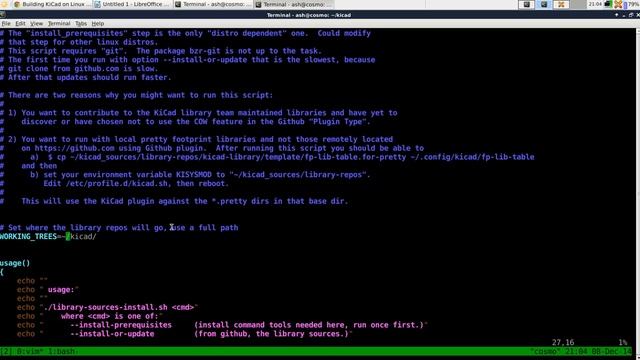Click the LibreOffice document icon in taskbar

click(x=98, y=4)
